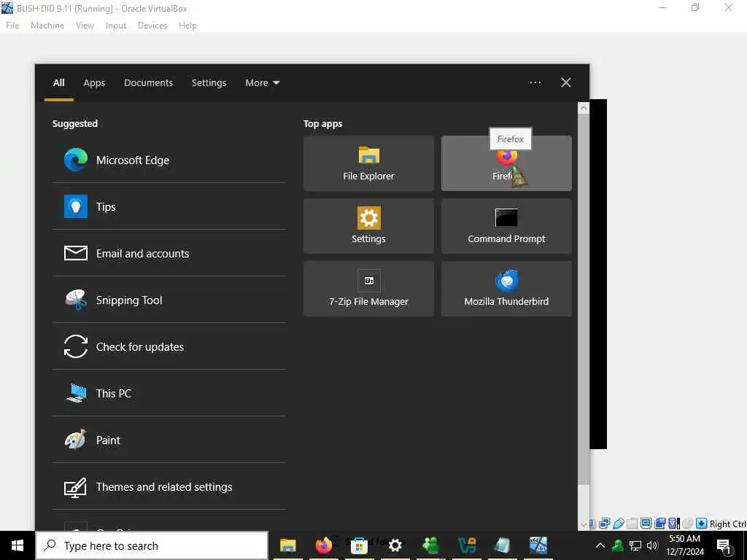This screenshot has height=560, width=747.
Task: Open the File Explorer top app tile
Action: 368,163
